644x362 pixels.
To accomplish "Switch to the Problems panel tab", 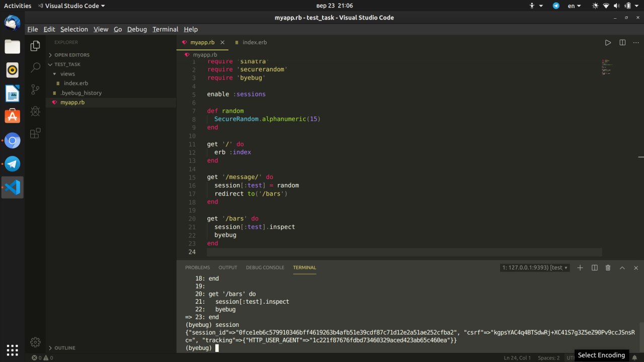I will 197,267.
